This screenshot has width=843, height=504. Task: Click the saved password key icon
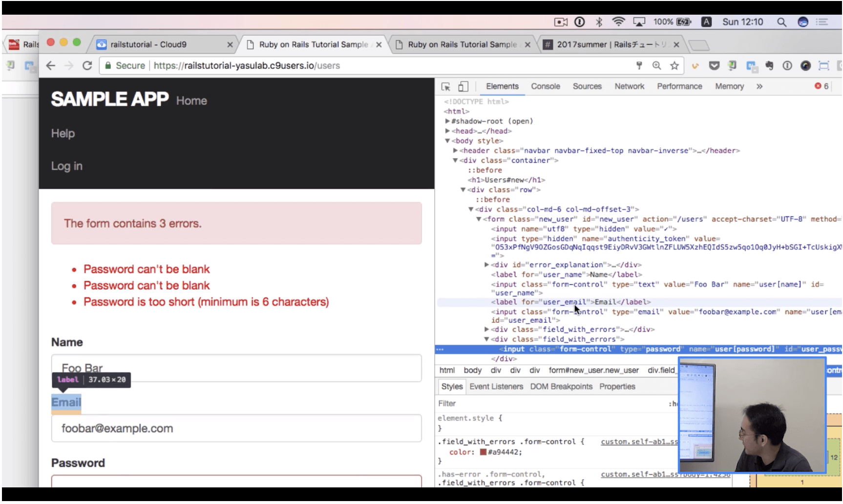pos(639,65)
